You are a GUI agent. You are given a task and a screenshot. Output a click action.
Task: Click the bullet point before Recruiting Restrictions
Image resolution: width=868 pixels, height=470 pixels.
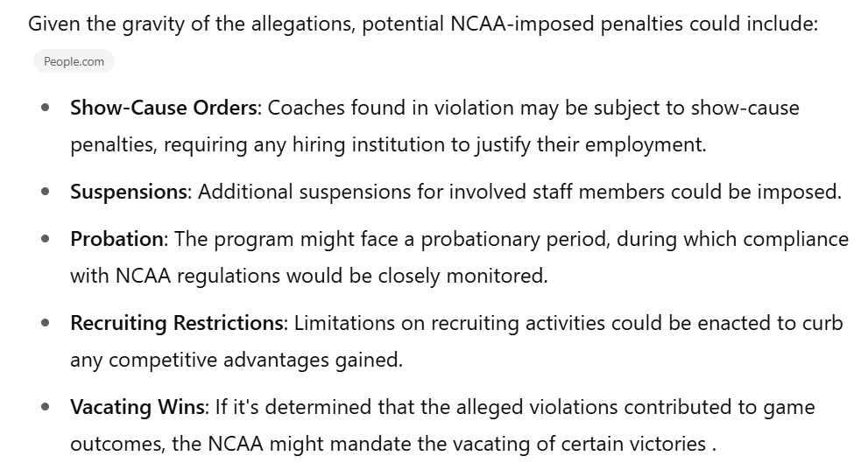click(46, 323)
